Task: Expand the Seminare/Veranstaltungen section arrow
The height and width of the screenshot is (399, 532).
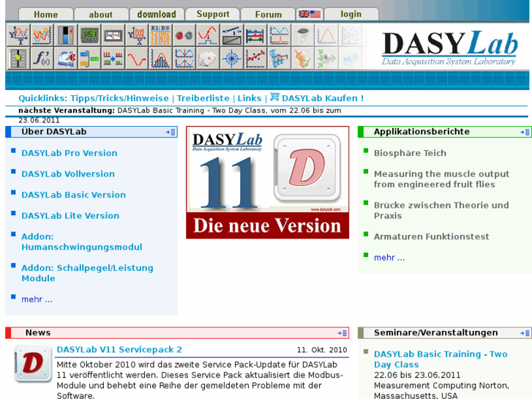Action: point(525,333)
